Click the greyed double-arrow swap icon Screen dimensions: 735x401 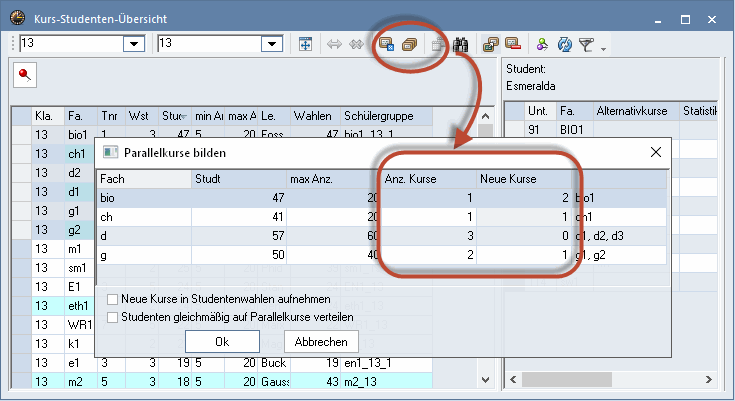click(x=334, y=45)
